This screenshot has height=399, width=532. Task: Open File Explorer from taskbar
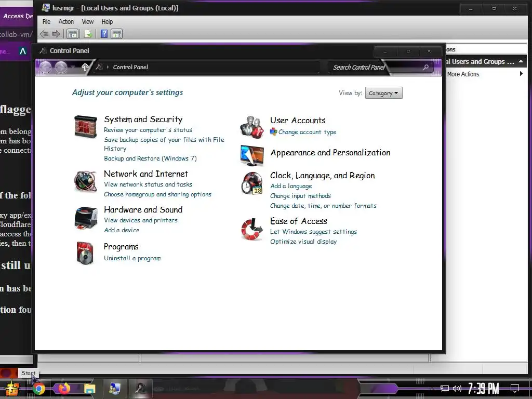pyautogui.click(x=89, y=389)
